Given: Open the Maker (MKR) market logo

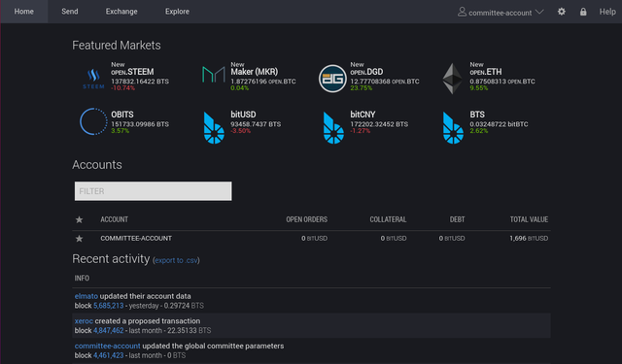Looking at the screenshot, I should (214, 75).
